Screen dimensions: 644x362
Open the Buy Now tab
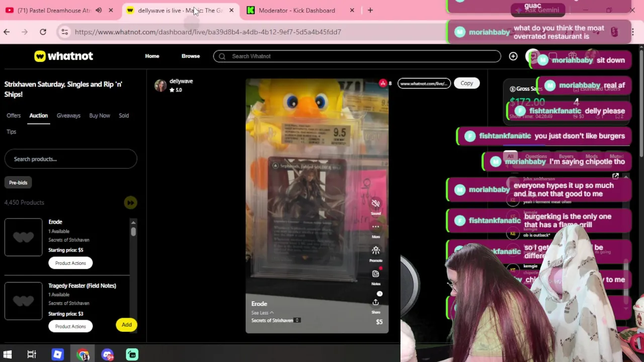click(x=100, y=116)
